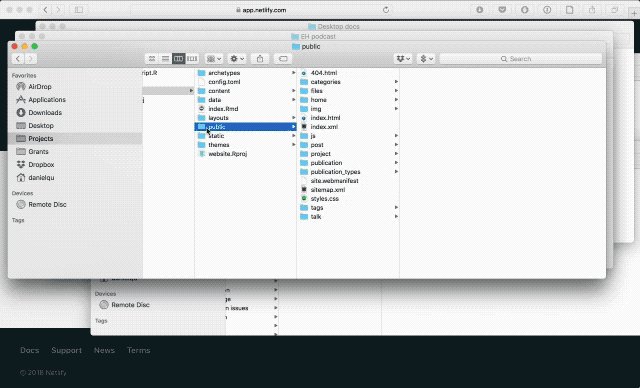This screenshot has height=388, width=640.
Task: Expand the categories folder arrow
Action: [x=396, y=82]
